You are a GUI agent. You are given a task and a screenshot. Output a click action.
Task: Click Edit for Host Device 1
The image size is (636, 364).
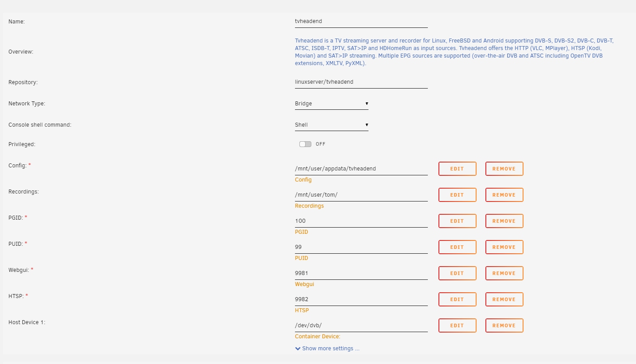tap(458, 325)
